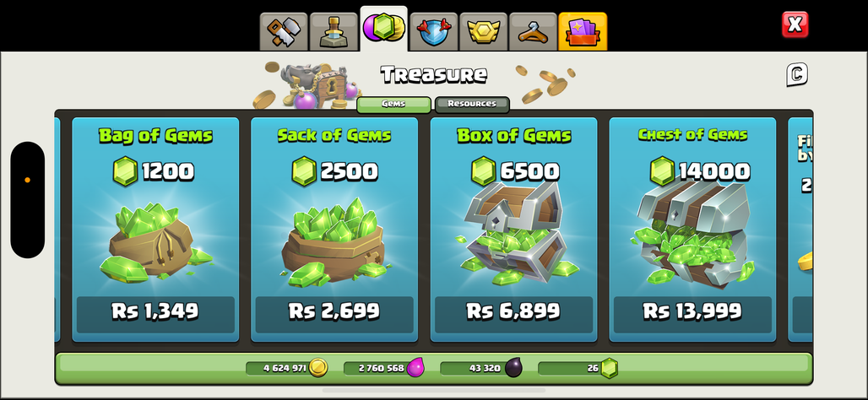The width and height of the screenshot is (868, 400).
Task: Open the hammer and saw builder tab
Action: (284, 31)
